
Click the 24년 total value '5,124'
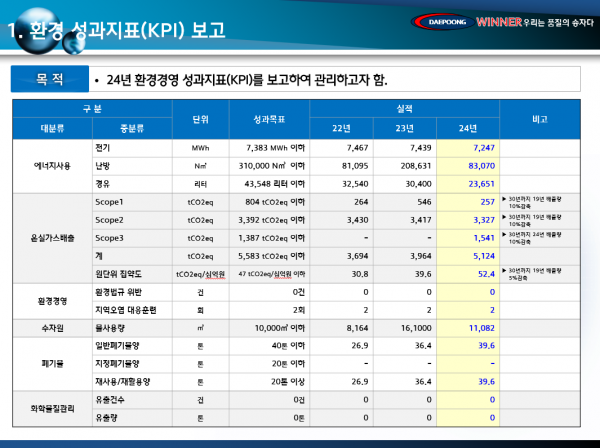coord(484,256)
